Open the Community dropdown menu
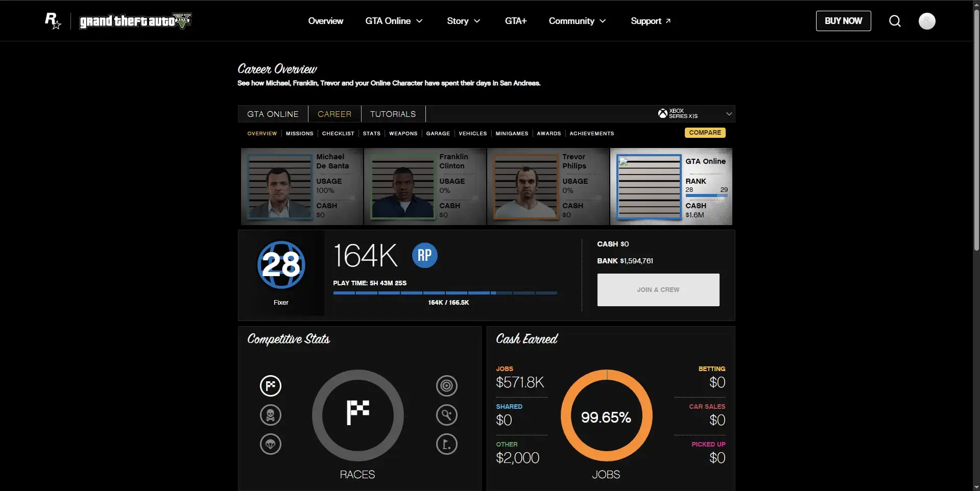This screenshot has width=980, height=491. coord(577,21)
